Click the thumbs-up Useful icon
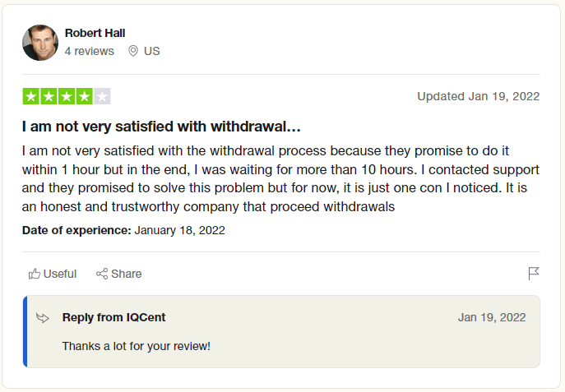Viewport: 565px width, 392px height. click(35, 274)
